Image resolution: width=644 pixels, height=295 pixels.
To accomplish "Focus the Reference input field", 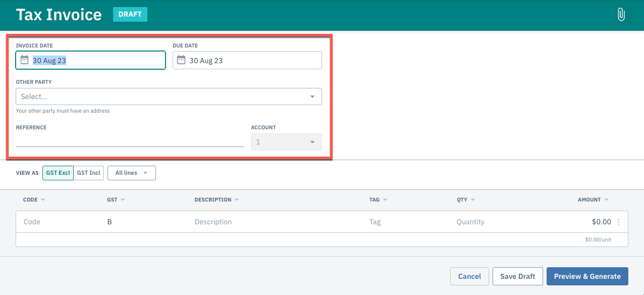I will click(x=130, y=141).
